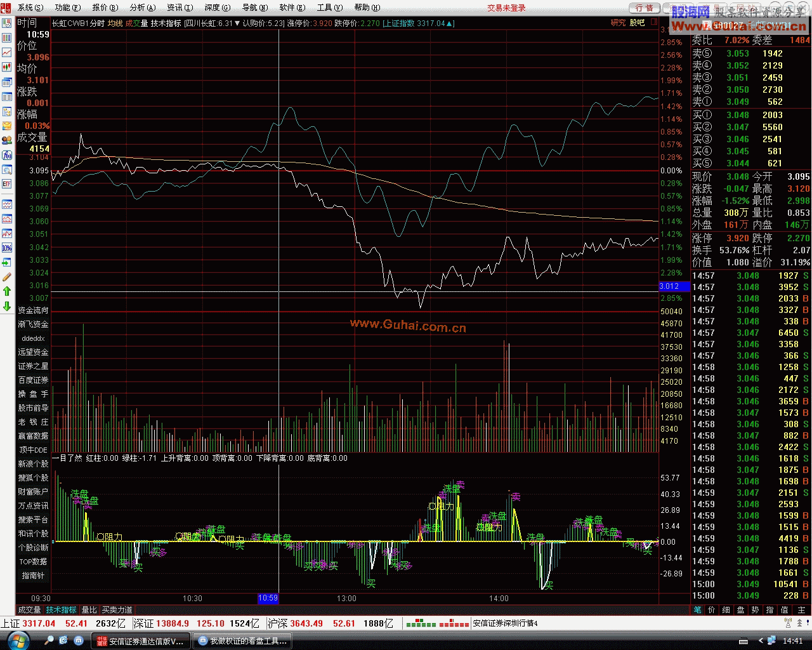Image resolution: width=812 pixels, height=650 pixels.
Task: Click the quote list icon at sidebar top
Action: pyautogui.click(x=7, y=23)
